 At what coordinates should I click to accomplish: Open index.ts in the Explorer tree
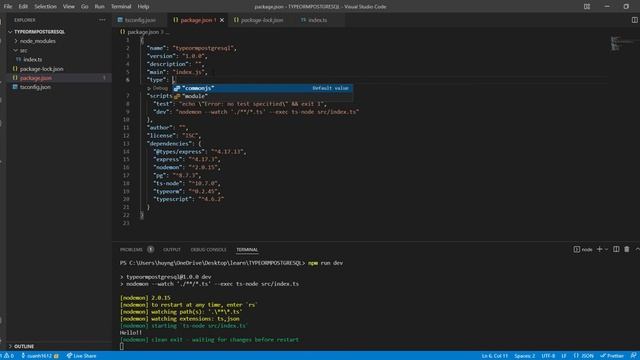click(33, 60)
